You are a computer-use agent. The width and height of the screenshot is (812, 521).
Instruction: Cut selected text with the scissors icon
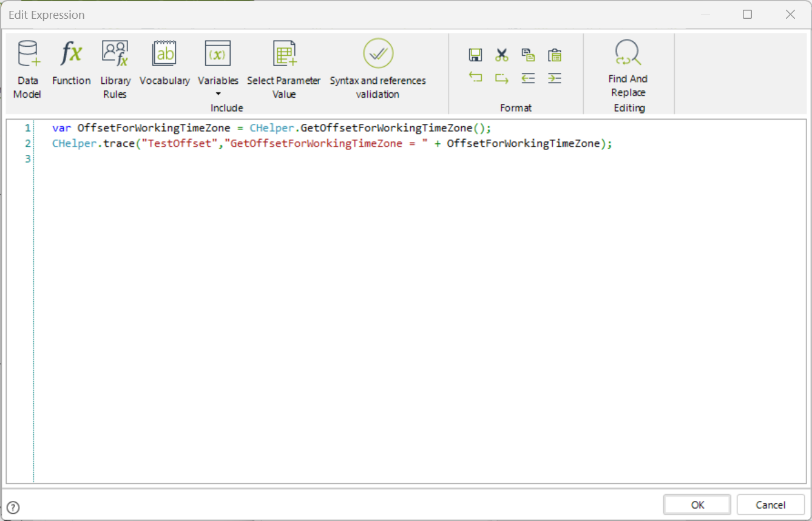501,55
